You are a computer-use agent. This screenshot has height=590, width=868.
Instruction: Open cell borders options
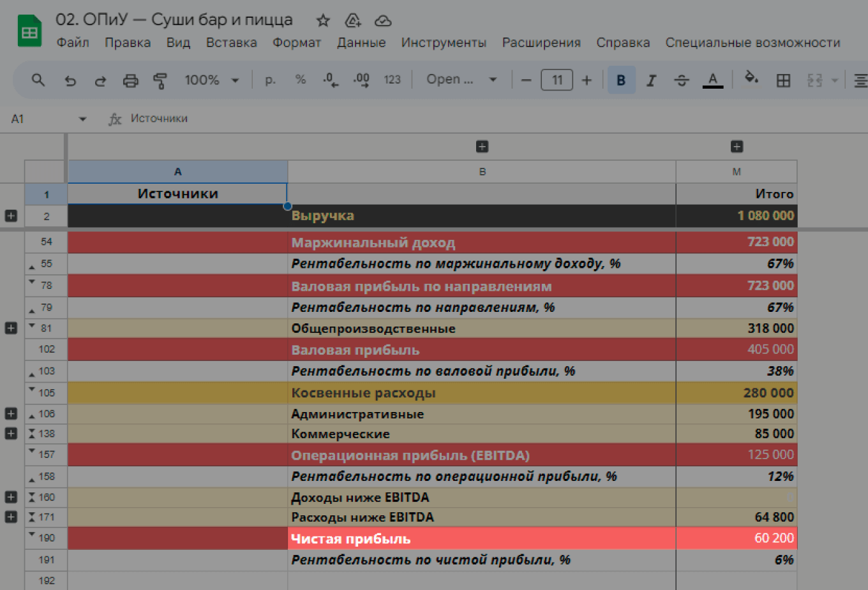pos(783,80)
